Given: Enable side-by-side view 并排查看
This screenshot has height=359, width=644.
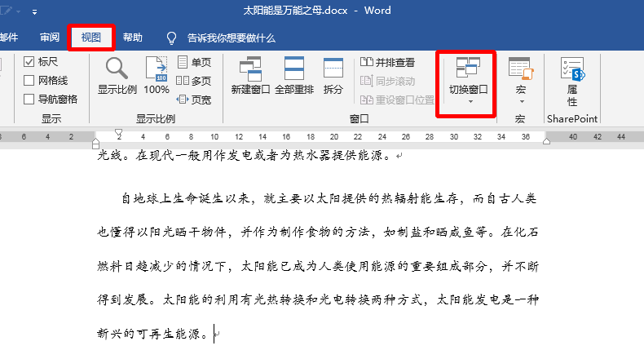Looking at the screenshot, I should click(x=387, y=63).
